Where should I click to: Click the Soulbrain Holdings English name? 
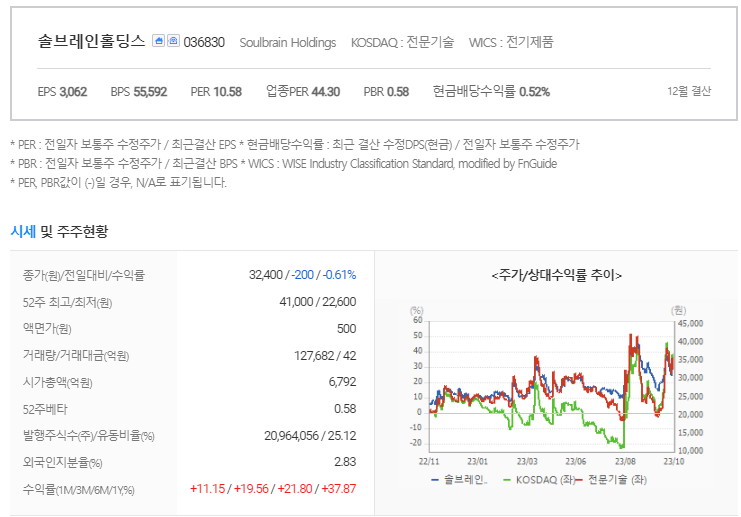[x=288, y=43]
